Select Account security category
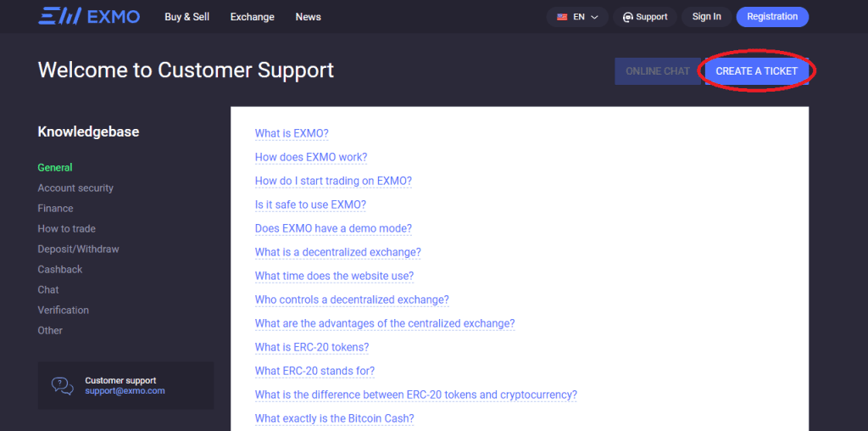The image size is (868, 431). pyautogui.click(x=75, y=188)
